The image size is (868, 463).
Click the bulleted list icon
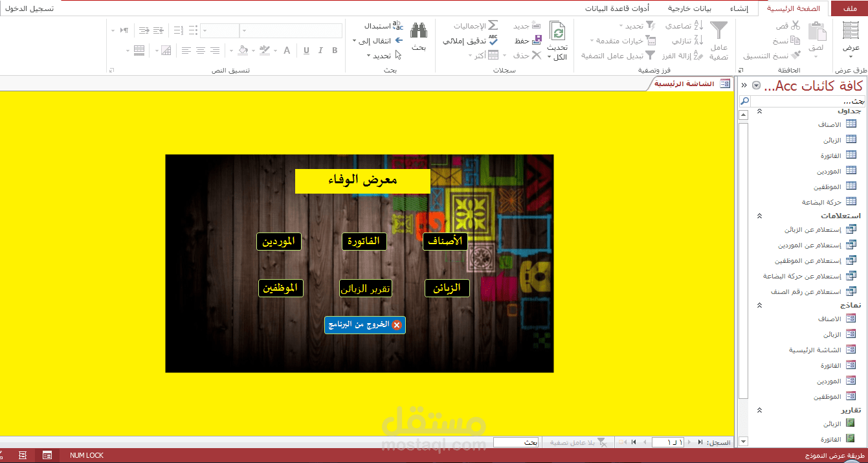pos(193,30)
